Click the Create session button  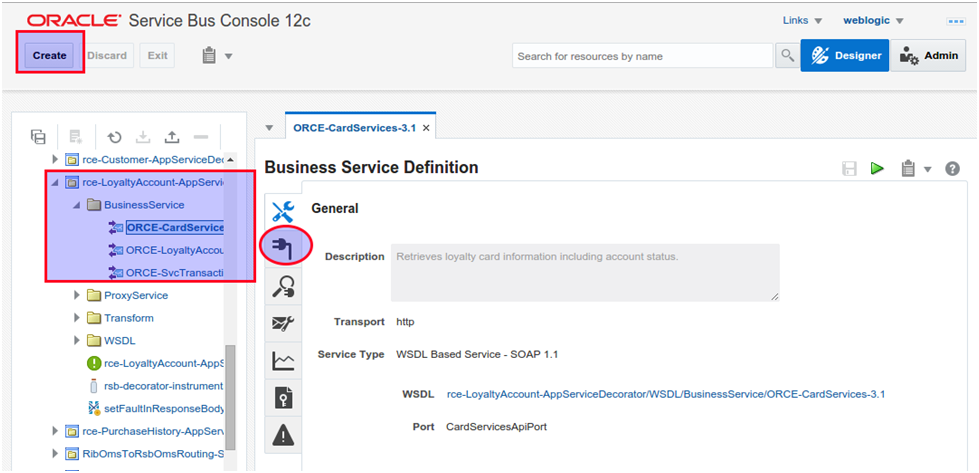50,56
